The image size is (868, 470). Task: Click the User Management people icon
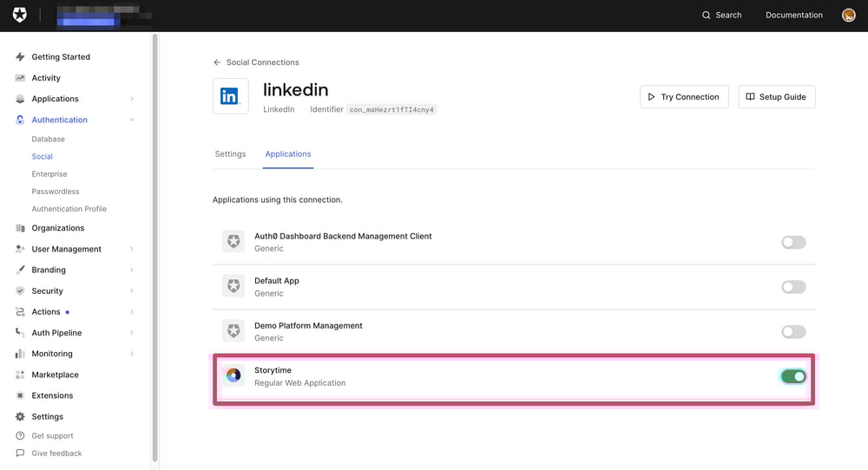[20, 249]
